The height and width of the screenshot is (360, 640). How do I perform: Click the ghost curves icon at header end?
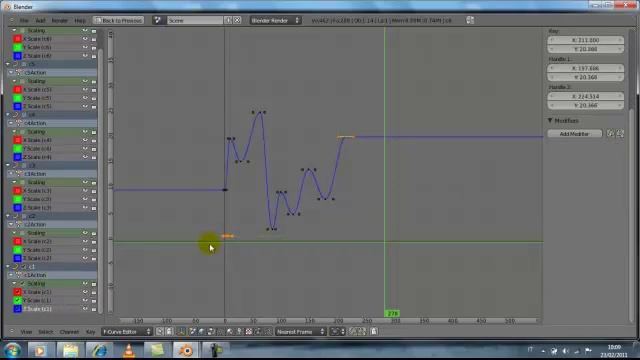pos(374,332)
